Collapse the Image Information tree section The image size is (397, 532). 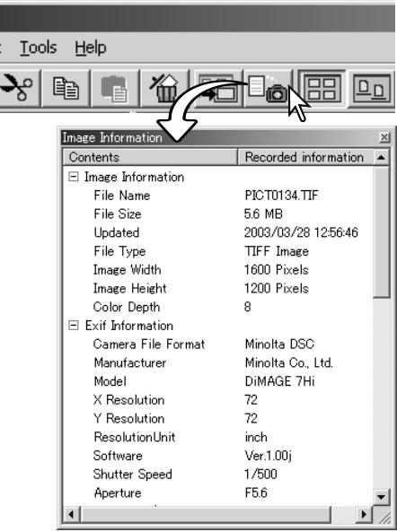point(74,177)
